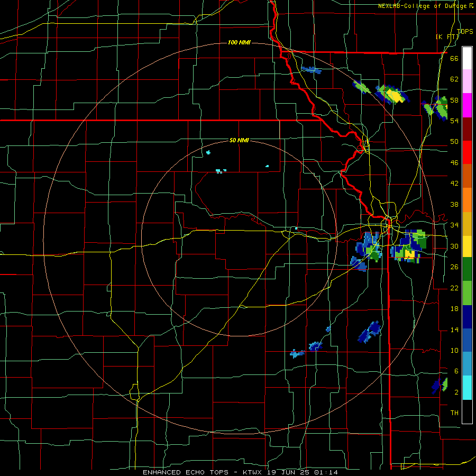The height and width of the screenshot is (476, 476).
Task: Click the "26" legend value
Action: [x=454, y=267]
